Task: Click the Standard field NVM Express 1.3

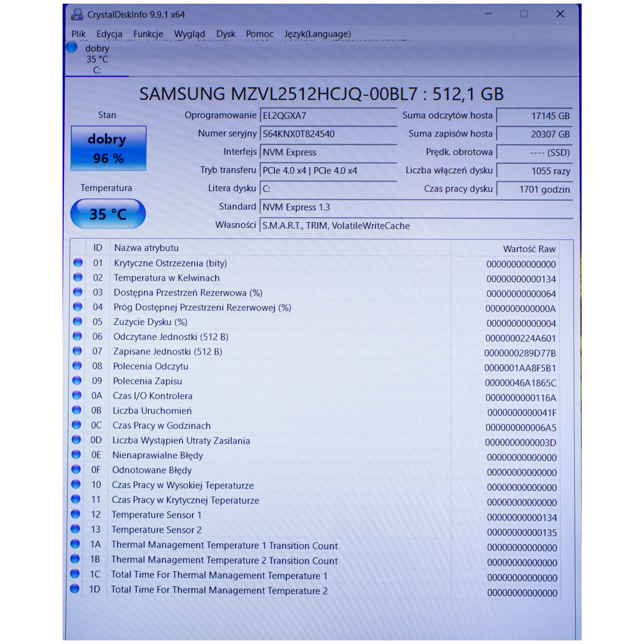Action: coord(416,207)
